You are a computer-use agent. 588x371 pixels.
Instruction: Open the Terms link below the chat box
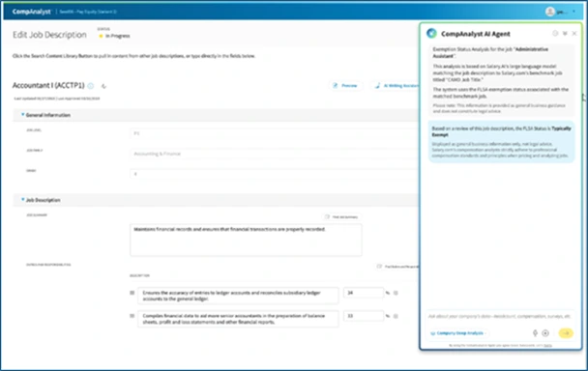click(x=548, y=346)
